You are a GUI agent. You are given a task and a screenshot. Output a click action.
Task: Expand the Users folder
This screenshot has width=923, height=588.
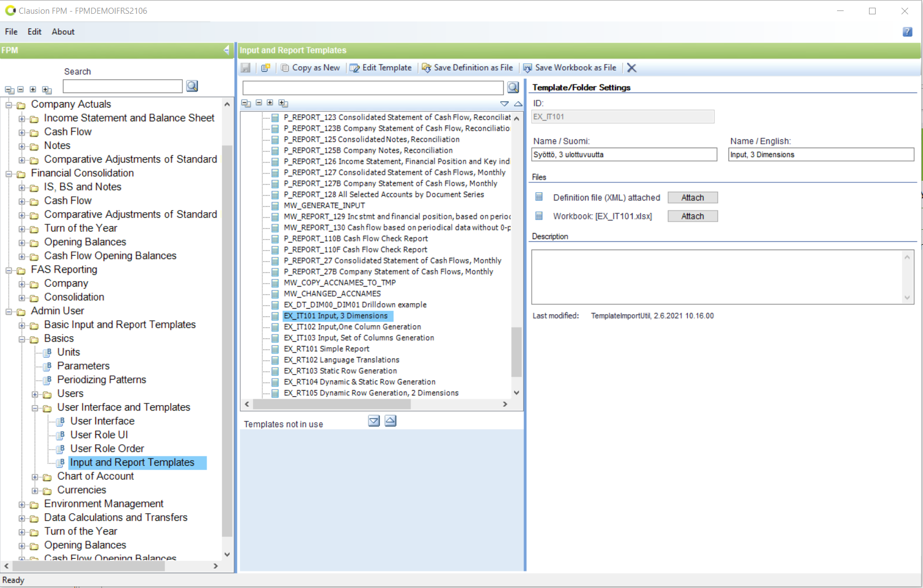click(35, 394)
